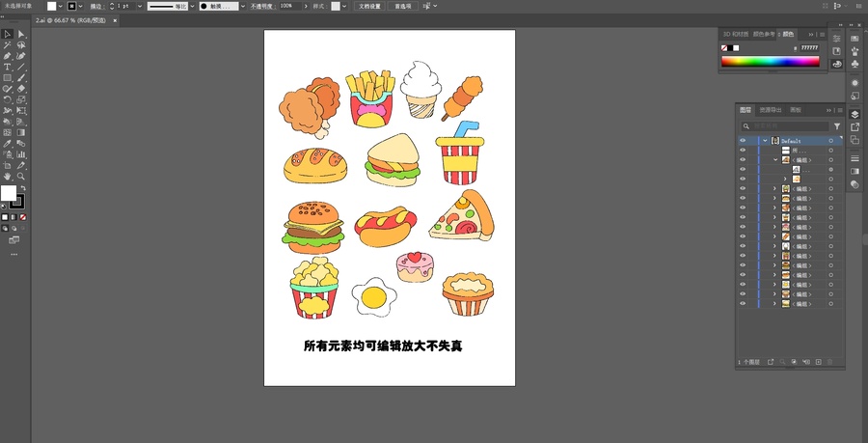The image size is (868, 443).
Task: Select the Paintbrush tool
Action: pos(21,78)
